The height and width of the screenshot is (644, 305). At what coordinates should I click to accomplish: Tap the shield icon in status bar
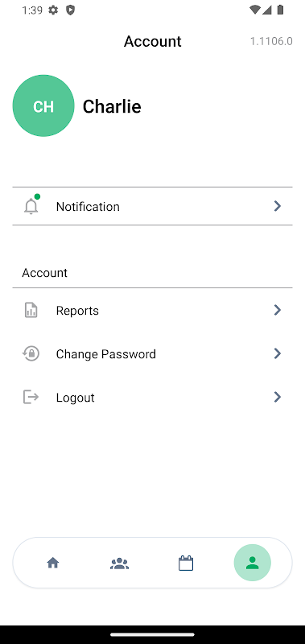71,10
